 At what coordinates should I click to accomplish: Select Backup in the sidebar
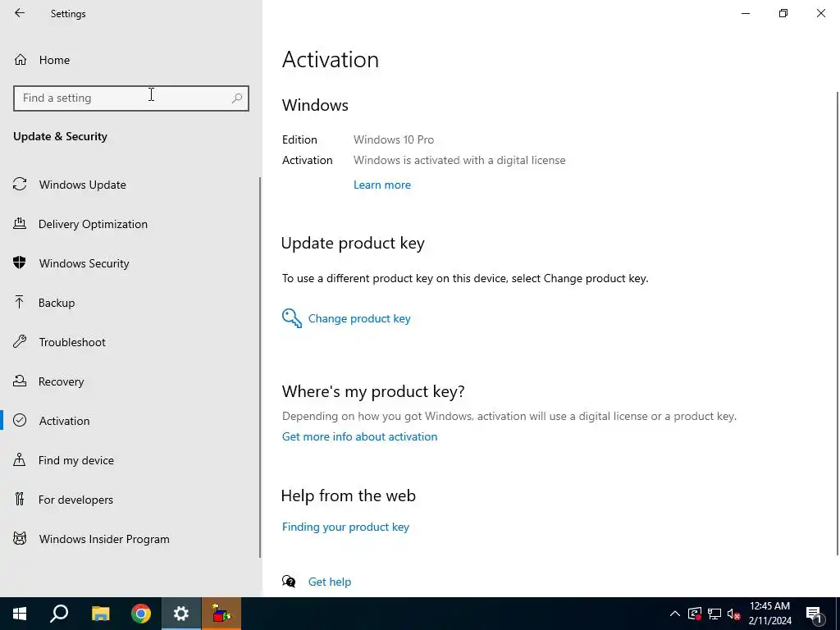click(x=57, y=303)
